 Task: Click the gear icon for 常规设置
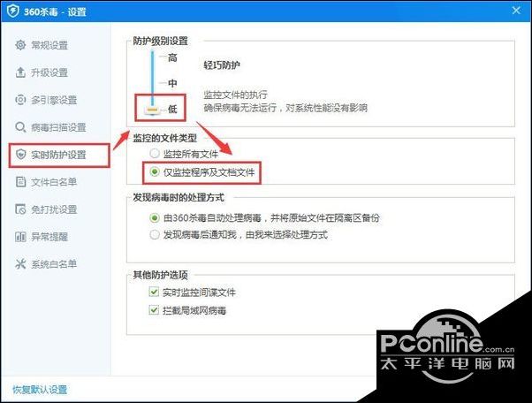[x=20, y=45]
